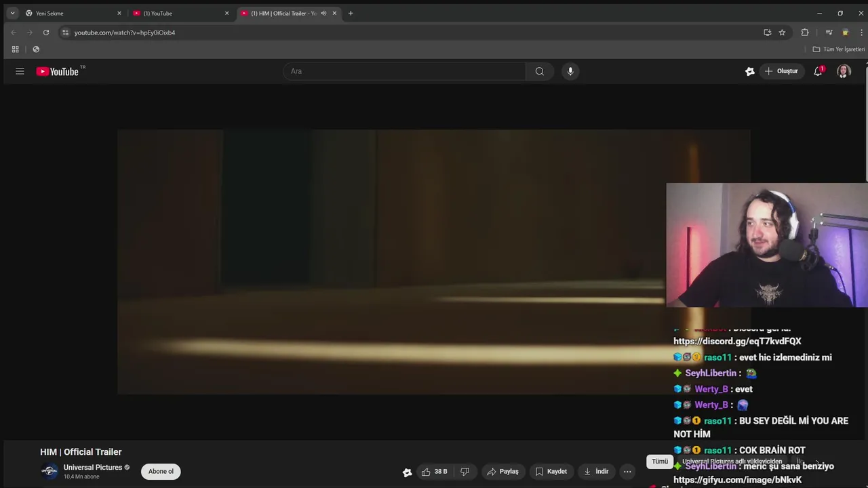This screenshot has width=868, height=488.
Task: Open Tüm Yer İşaretleri bookmarks folder
Action: coord(839,49)
